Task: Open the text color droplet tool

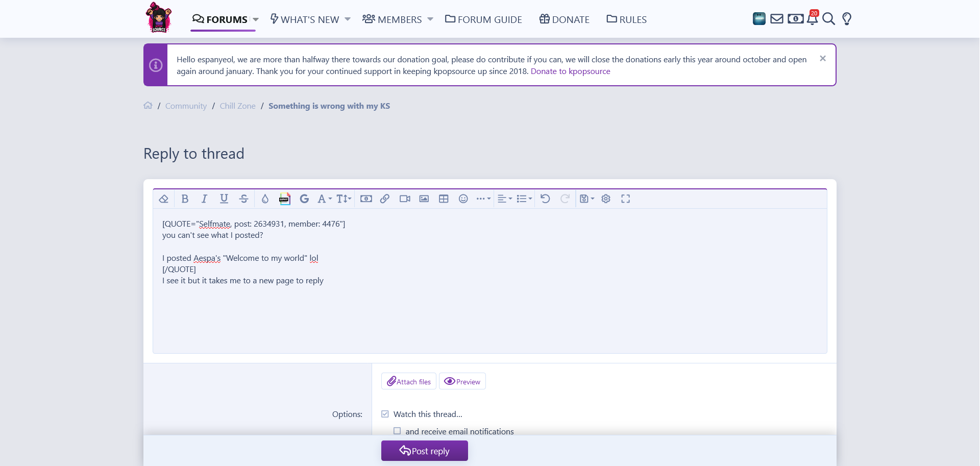Action: click(265, 199)
